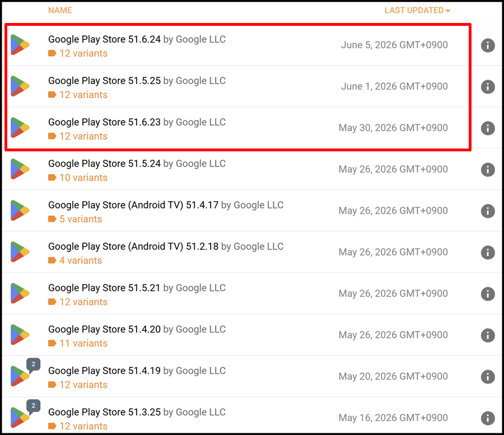Click May 26 date of Android TV 51.4.17
Viewport: 504px width, 435px height.
(x=393, y=211)
